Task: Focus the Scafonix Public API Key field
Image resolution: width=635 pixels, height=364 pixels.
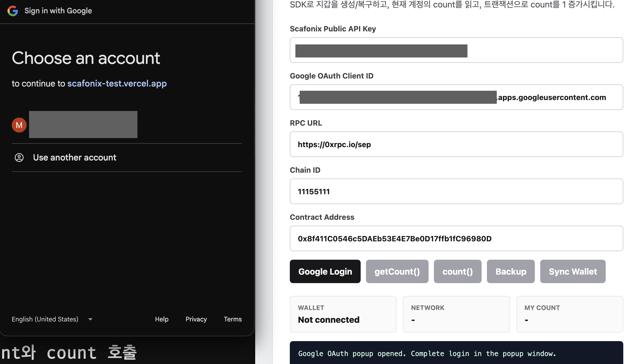Action: tap(456, 50)
